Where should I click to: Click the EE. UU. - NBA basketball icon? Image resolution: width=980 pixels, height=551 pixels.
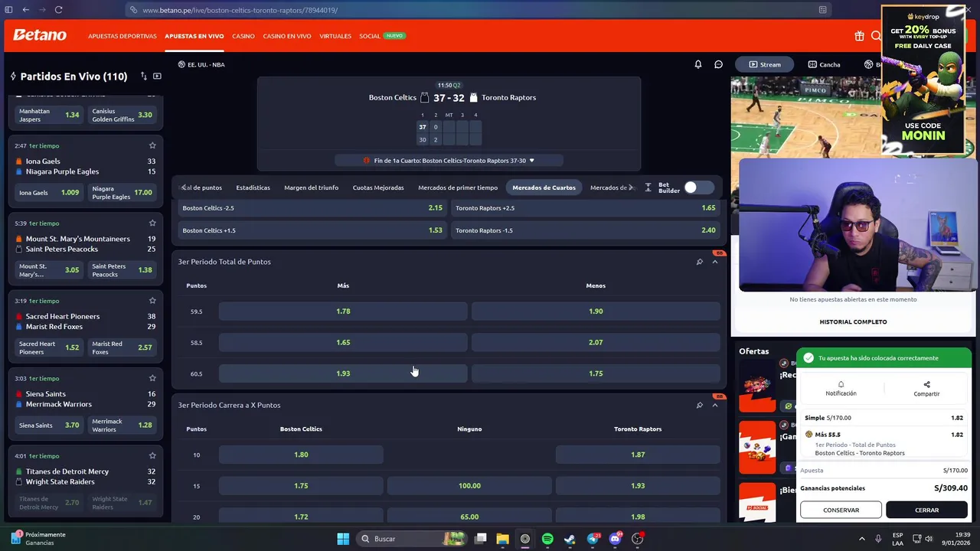tap(181, 64)
